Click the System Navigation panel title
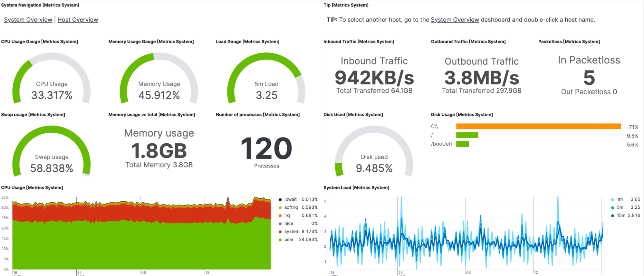The width and height of the screenshot is (644, 276). (x=40, y=5)
